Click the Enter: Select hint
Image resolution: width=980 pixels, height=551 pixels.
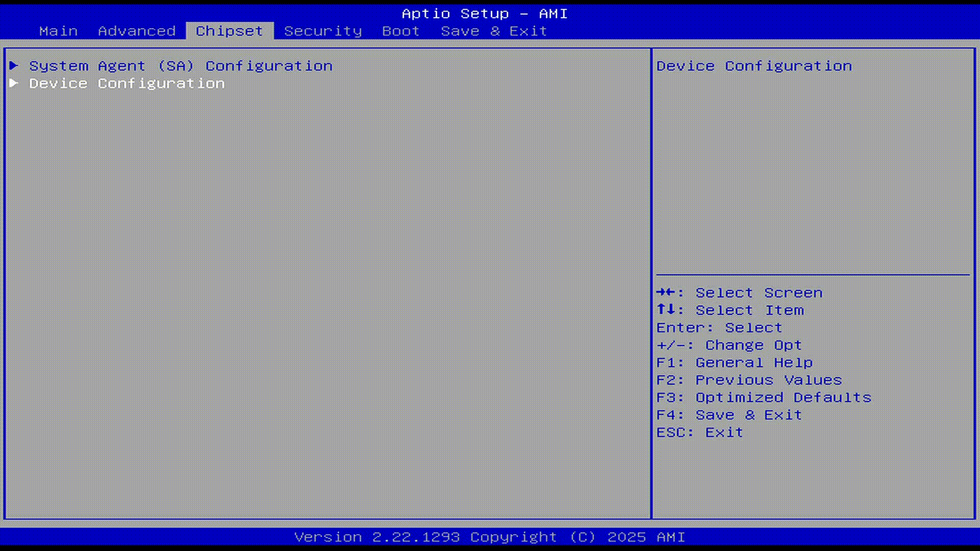tap(719, 328)
